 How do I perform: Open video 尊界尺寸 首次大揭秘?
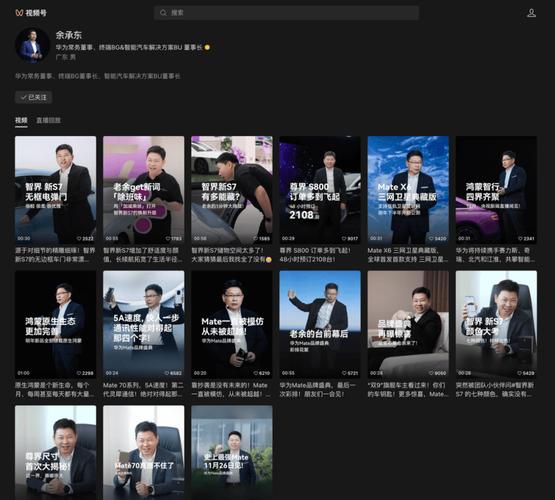pos(55,453)
